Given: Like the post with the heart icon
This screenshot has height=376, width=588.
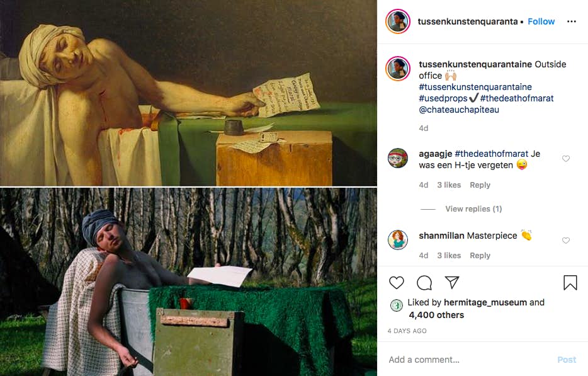Looking at the screenshot, I should [x=397, y=283].
